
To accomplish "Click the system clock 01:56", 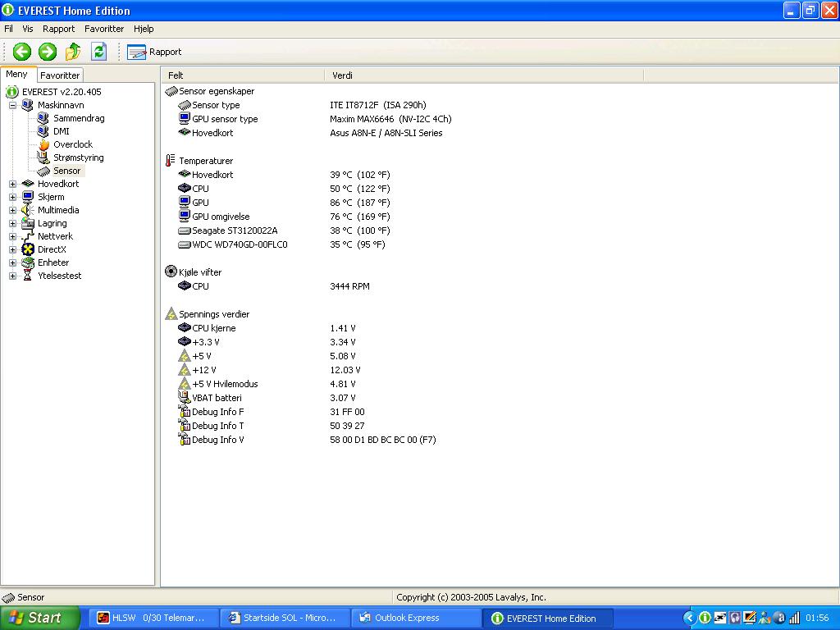I will tap(817, 619).
